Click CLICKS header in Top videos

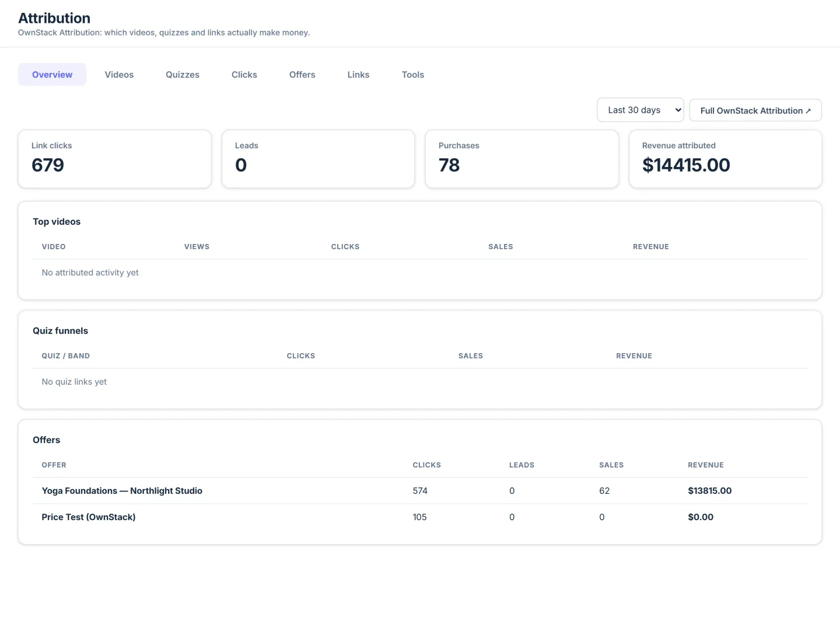coord(345,247)
